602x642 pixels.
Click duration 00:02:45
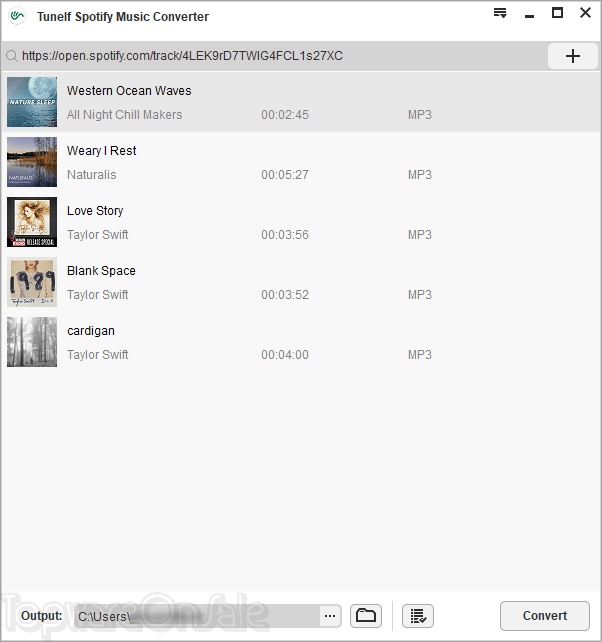(285, 115)
